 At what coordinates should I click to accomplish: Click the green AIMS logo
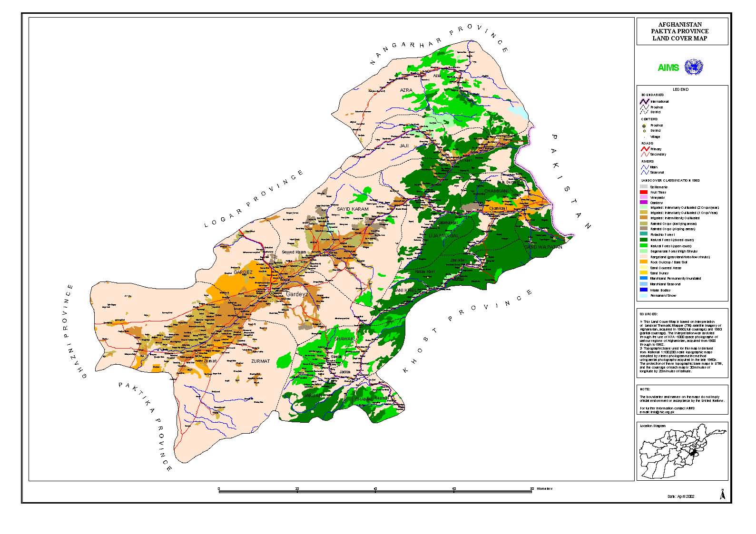point(668,68)
